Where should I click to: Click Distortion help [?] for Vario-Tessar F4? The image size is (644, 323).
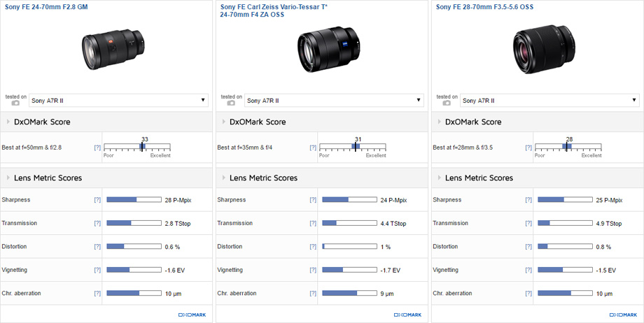click(x=313, y=247)
